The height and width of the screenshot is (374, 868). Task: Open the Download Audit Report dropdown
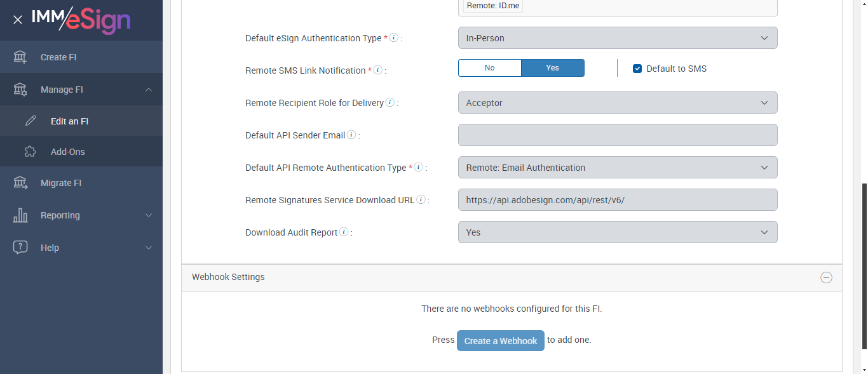[617, 232]
